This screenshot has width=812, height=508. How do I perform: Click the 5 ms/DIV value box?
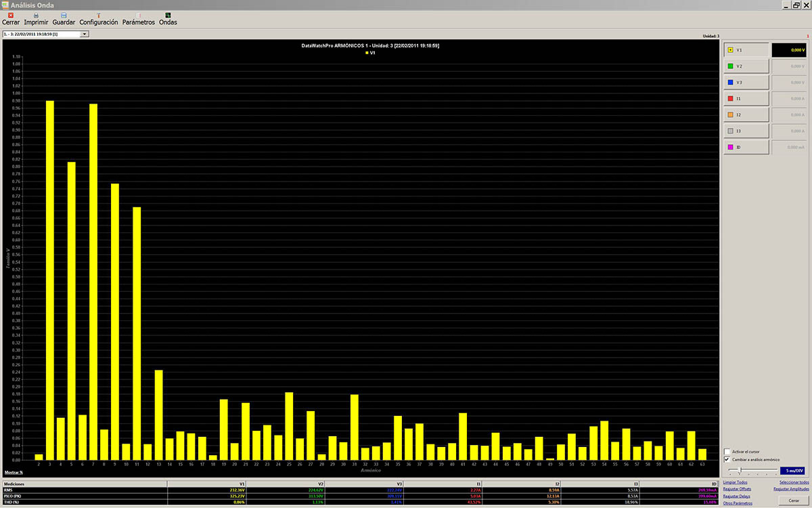792,470
